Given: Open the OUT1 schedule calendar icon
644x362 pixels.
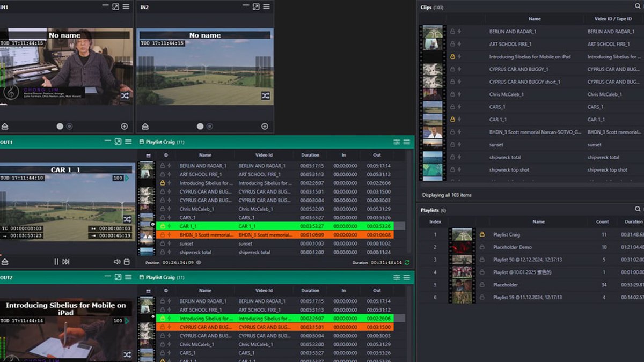Looking at the screenshot, I should coord(127,262).
